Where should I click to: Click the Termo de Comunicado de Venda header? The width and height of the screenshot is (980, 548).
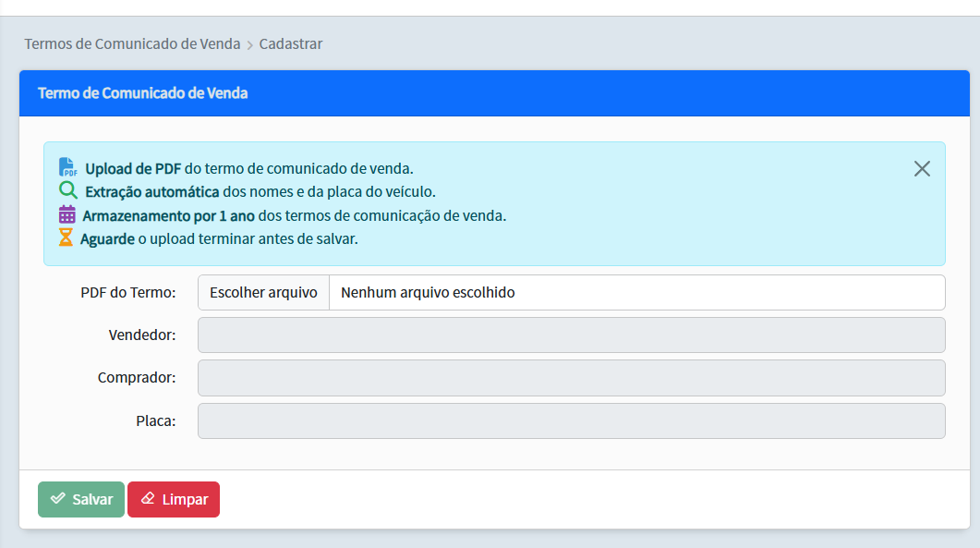coord(143,92)
